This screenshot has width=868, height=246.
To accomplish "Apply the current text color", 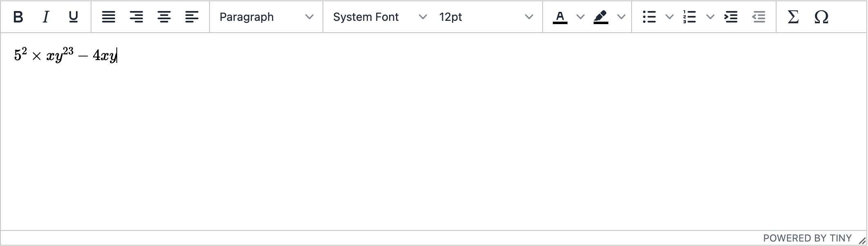I will pyautogui.click(x=560, y=17).
